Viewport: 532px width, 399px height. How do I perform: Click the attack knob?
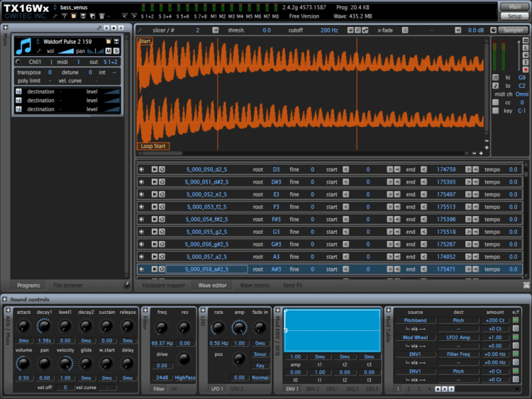click(23, 327)
